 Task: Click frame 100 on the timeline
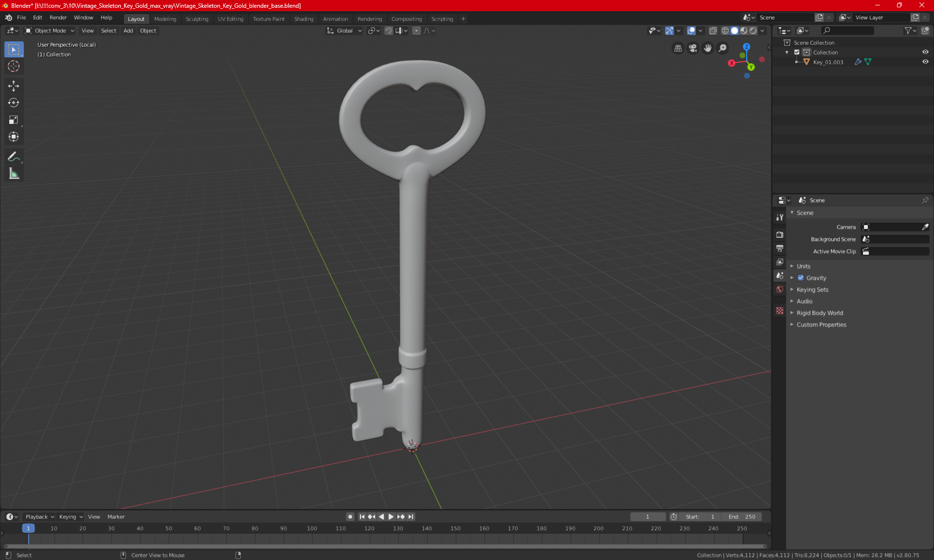[x=312, y=528]
